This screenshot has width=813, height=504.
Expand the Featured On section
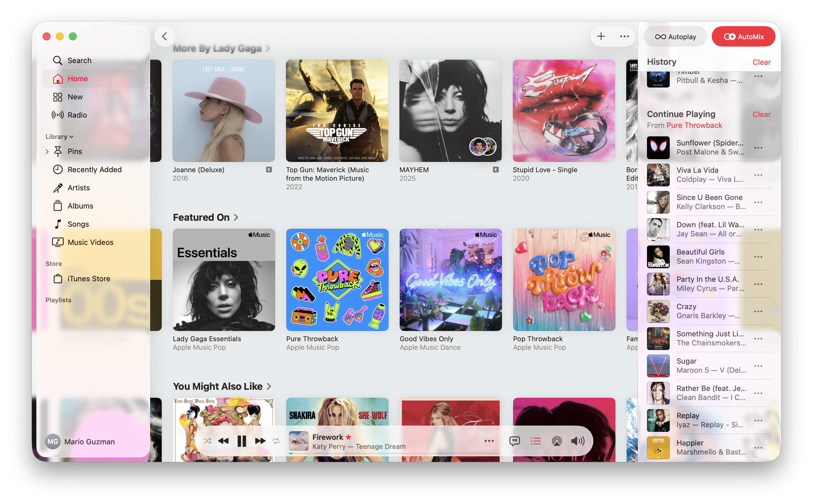206,217
